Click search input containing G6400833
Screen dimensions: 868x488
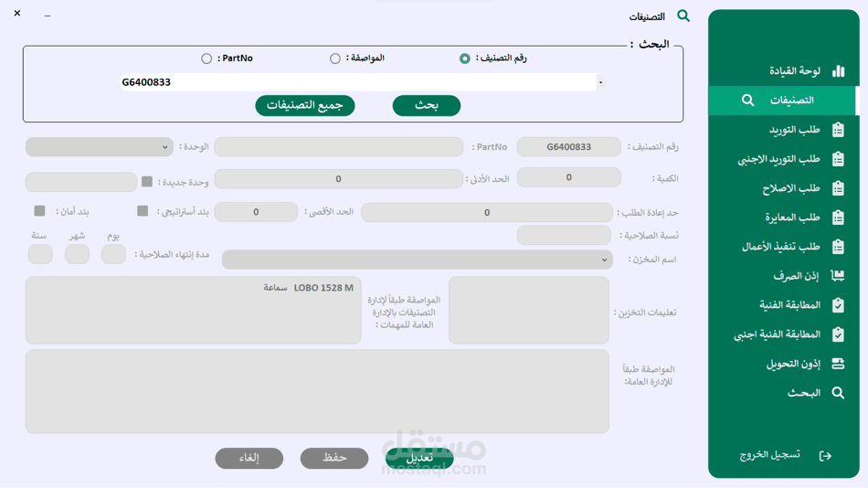(358, 82)
